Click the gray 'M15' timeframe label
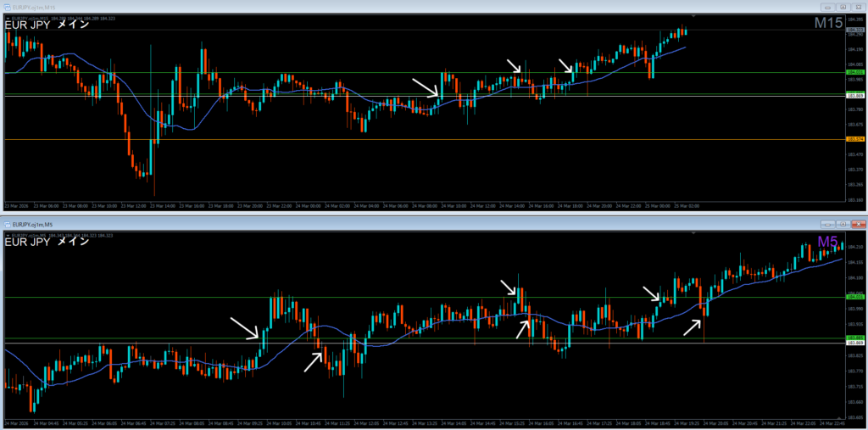The image size is (868, 430). [x=828, y=23]
